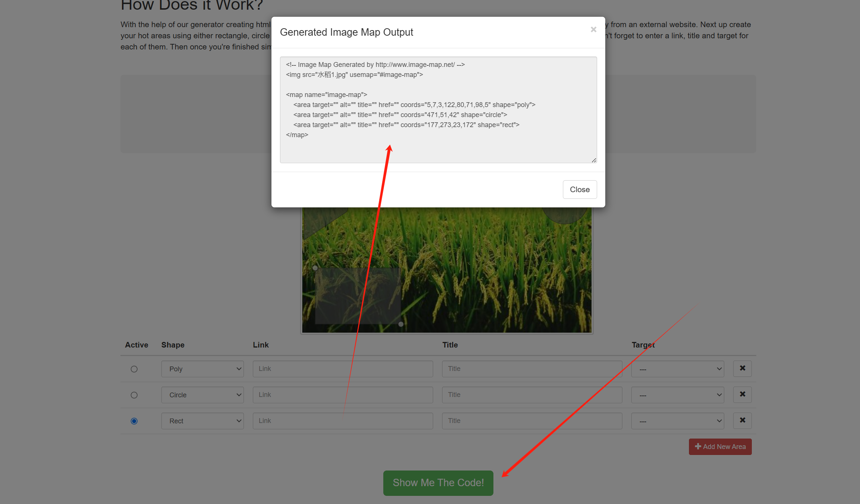Open target dropdown for Rect row
The height and width of the screenshot is (504, 860).
(x=677, y=421)
